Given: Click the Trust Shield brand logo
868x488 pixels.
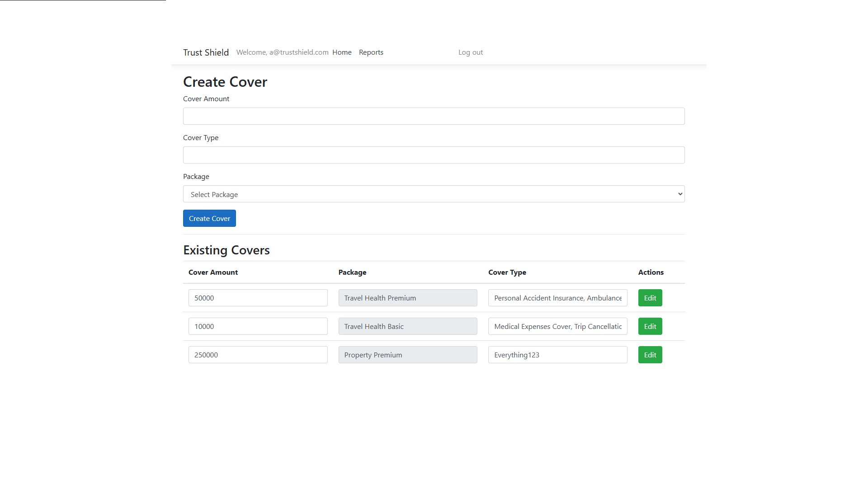Looking at the screenshot, I should click(x=206, y=52).
